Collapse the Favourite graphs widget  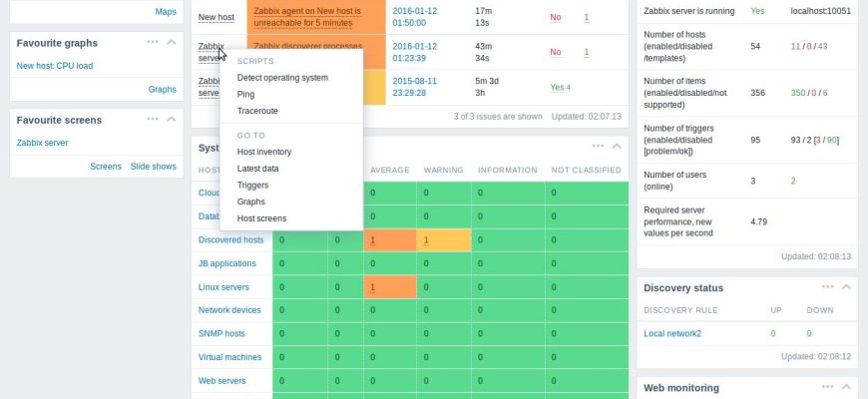(172, 42)
